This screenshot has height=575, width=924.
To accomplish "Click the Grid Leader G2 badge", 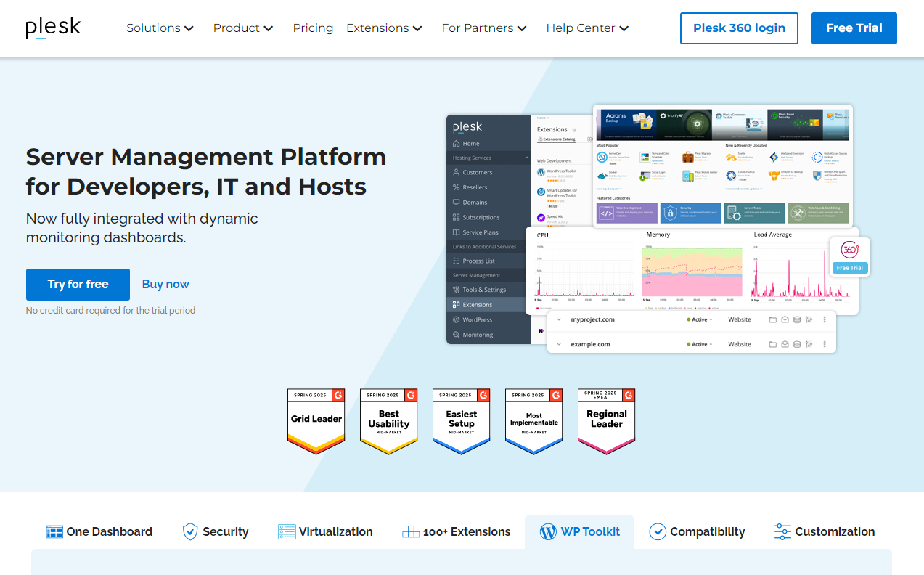I will (316, 421).
